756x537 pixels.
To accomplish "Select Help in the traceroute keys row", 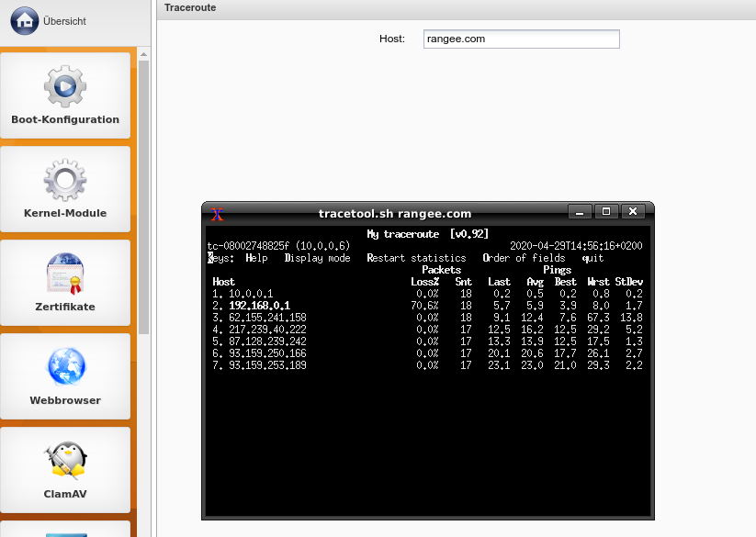I will (x=256, y=258).
